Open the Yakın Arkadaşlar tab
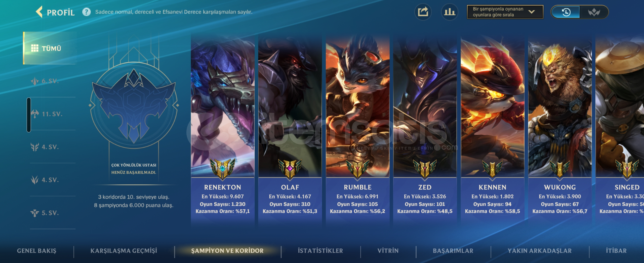Viewport: 644px width, 263px height. (539, 251)
